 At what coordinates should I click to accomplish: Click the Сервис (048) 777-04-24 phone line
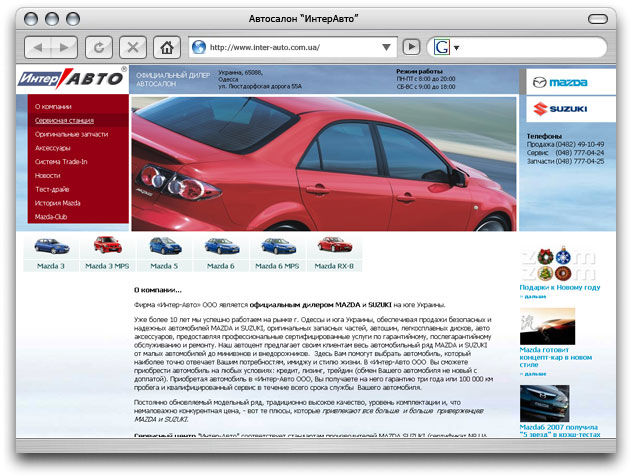[565, 153]
